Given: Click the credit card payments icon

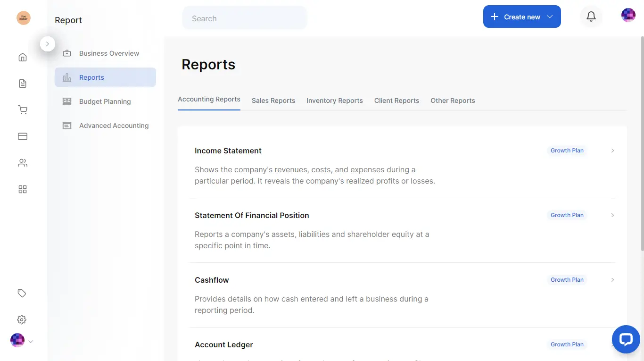Looking at the screenshot, I should pyautogui.click(x=22, y=136).
